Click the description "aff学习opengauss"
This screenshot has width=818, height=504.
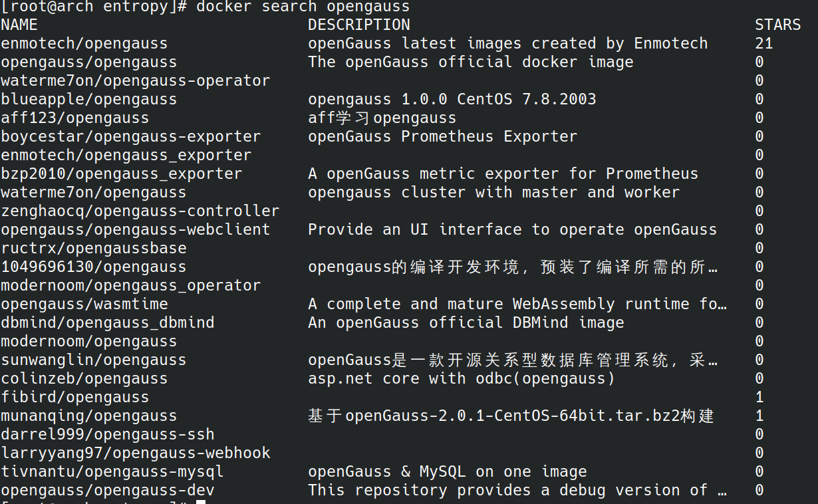(382, 118)
